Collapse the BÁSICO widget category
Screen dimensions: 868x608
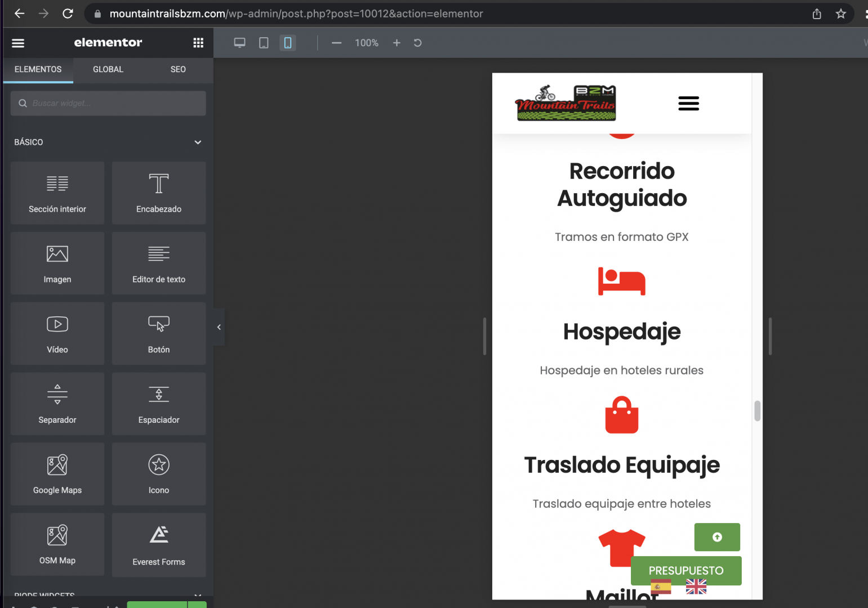pos(108,142)
